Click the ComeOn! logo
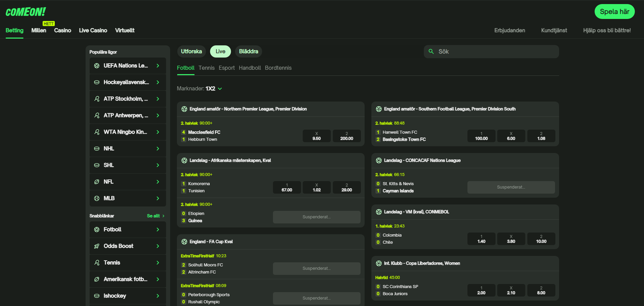This screenshot has height=306, width=644. tap(26, 12)
